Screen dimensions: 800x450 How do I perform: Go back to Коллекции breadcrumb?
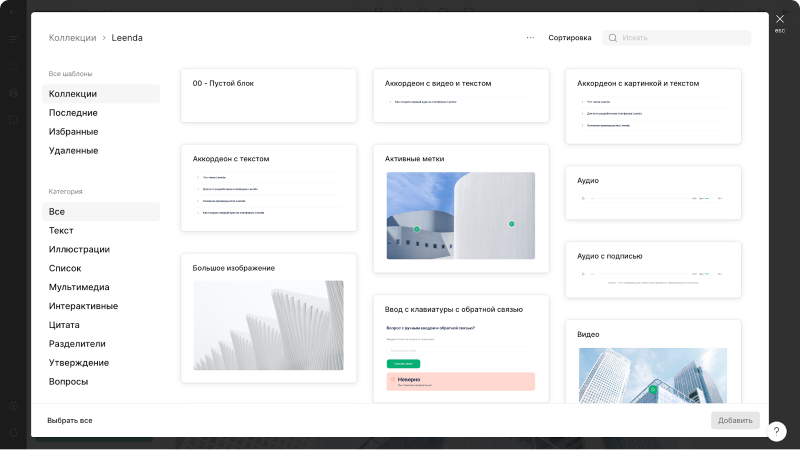72,38
